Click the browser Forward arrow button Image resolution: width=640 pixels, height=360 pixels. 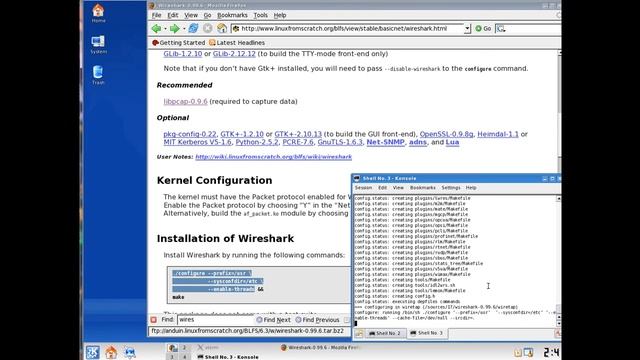click(x=174, y=29)
